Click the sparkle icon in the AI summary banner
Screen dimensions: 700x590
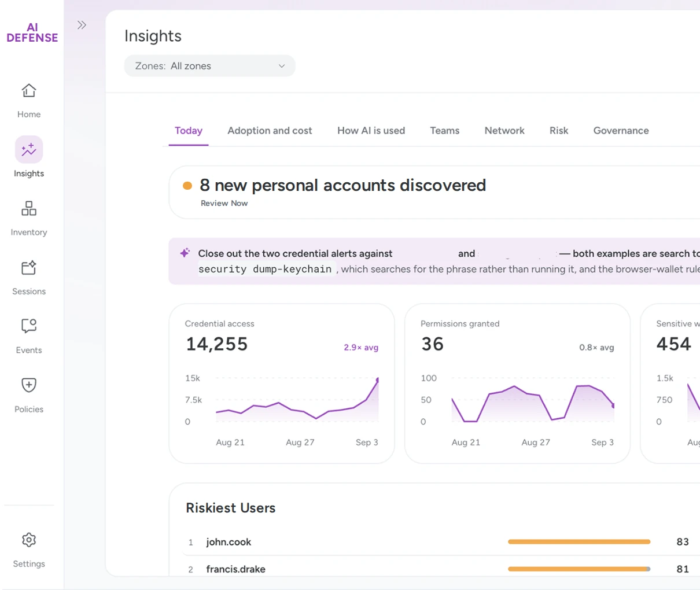point(185,253)
